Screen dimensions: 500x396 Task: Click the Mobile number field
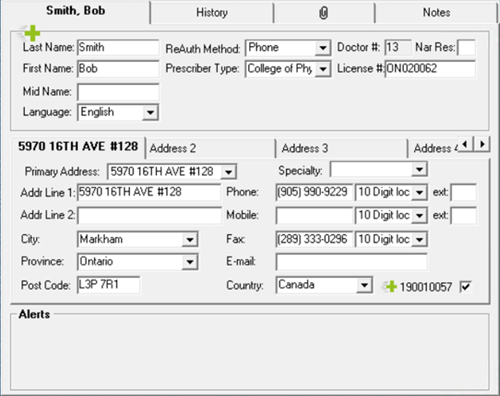pos(314,215)
